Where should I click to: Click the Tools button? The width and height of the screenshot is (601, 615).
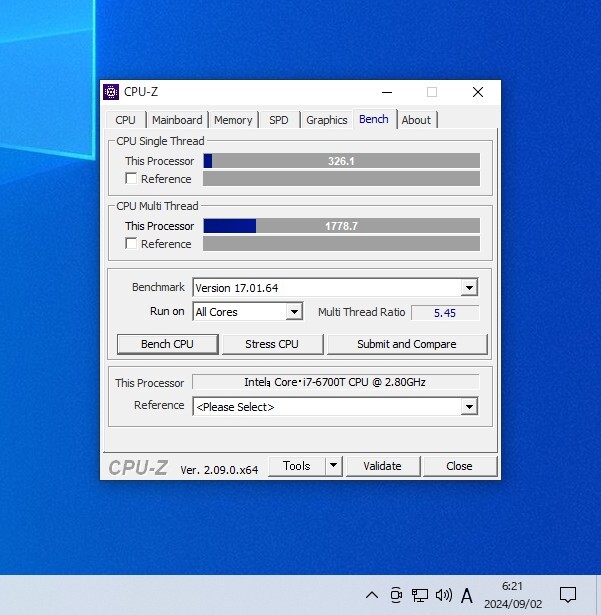click(x=297, y=466)
